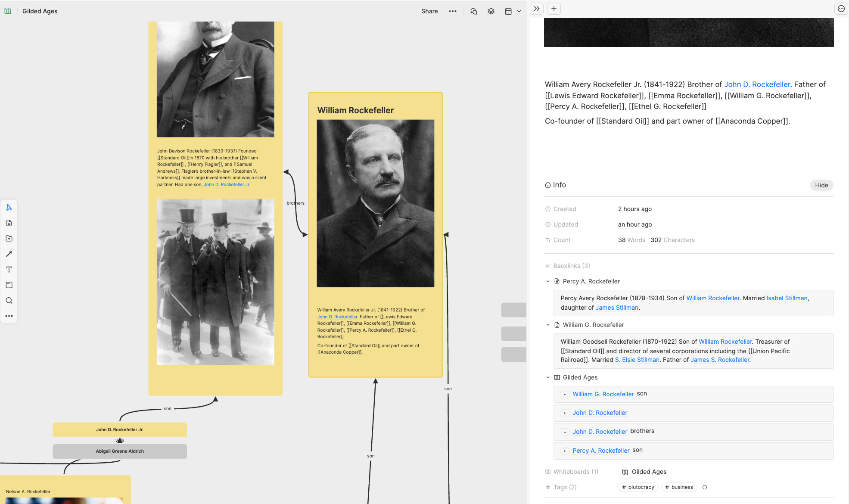Hide the Info section
Viewport: 849px width, 504px height.
click(821, 185)
